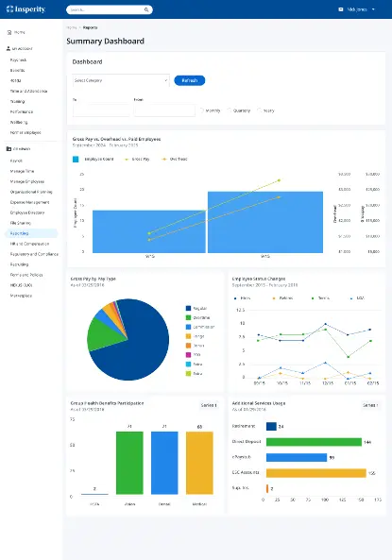
Task: Click the To date input field
Action: (x=101, y=110)
